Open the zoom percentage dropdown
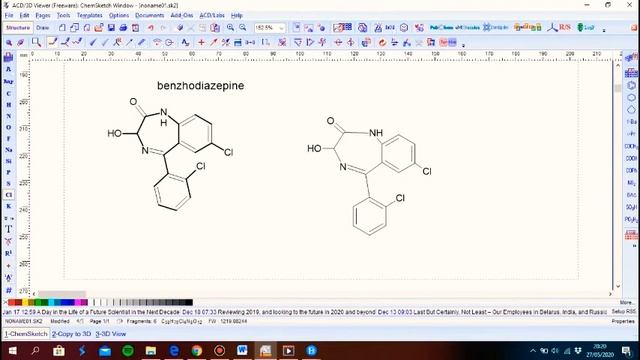The image size is (640, 360). click(x=281, y=28)
